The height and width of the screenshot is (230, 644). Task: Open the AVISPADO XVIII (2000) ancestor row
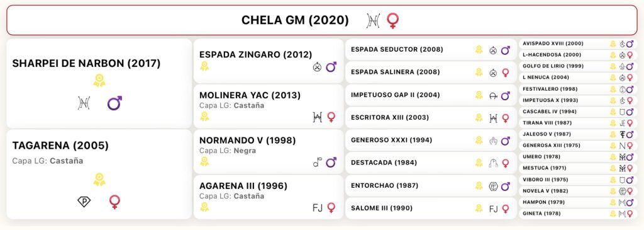pyautogui.click(x=579, y=43)
